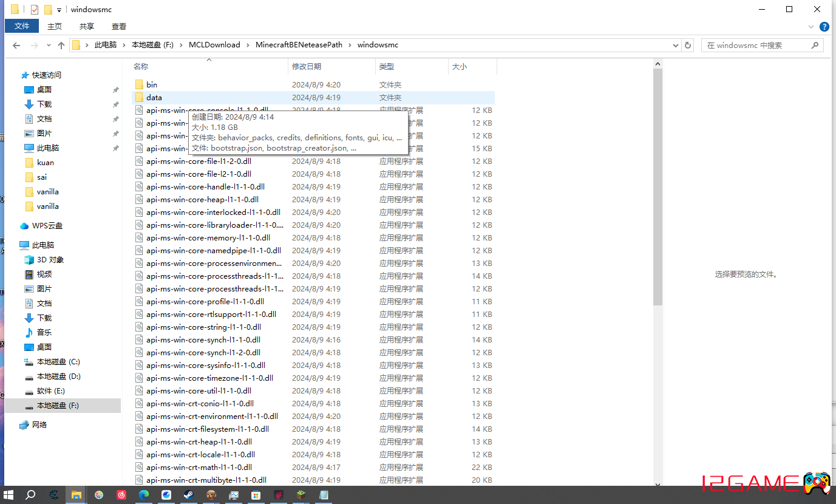The width and height of the screenshot is (836, 504).
Task: Expand the chevron after 此电脑 in path
Action: click(x=124, y=45)
